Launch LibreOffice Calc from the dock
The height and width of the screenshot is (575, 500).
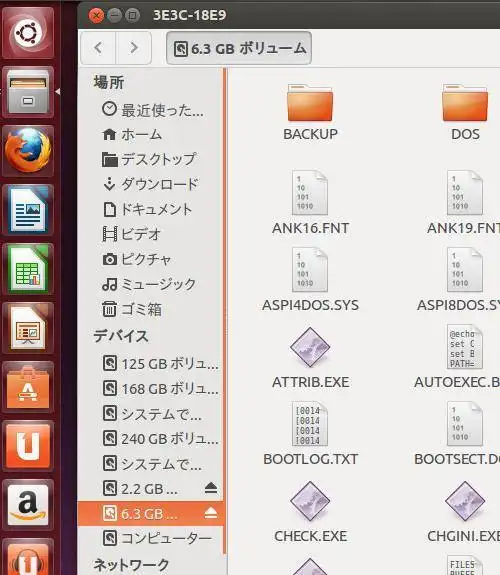tap(28, 269)
